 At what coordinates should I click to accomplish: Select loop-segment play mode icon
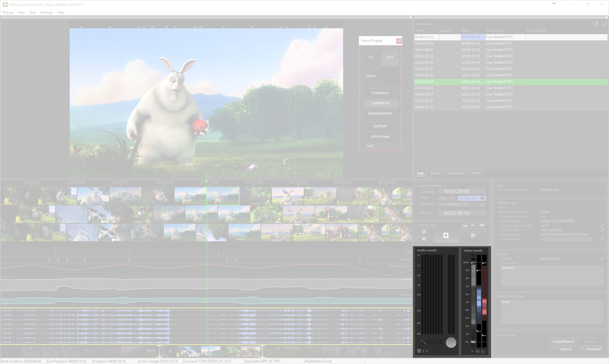click(x=473, y=225)
